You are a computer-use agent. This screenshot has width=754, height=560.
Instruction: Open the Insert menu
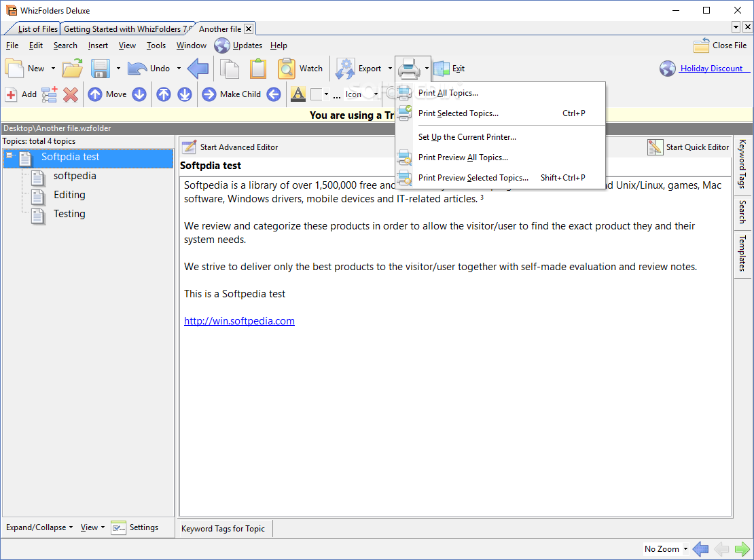click(x=98, y=45)
